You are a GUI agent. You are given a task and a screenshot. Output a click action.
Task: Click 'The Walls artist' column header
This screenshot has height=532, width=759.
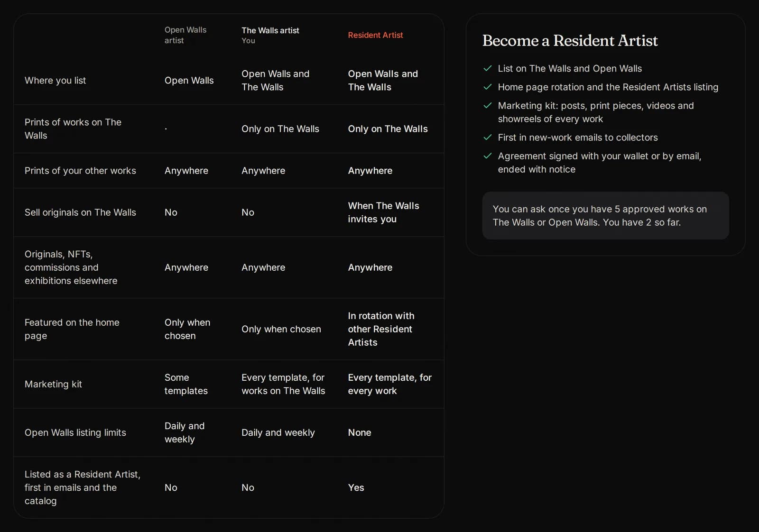tap(270, 30)
